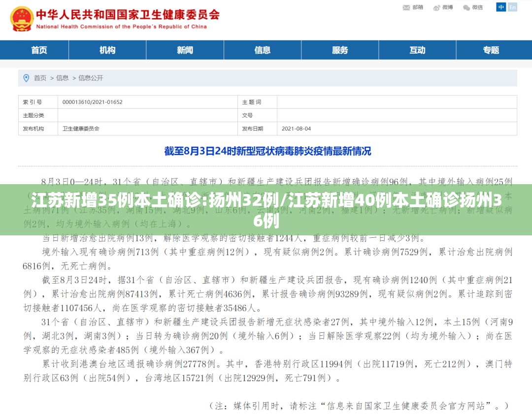Image resolution: width=532 pixels, height=420 pixels.
Task: Click the National Health Commission emblem logo
Action: pyautogui.click(x=22, y=19)
